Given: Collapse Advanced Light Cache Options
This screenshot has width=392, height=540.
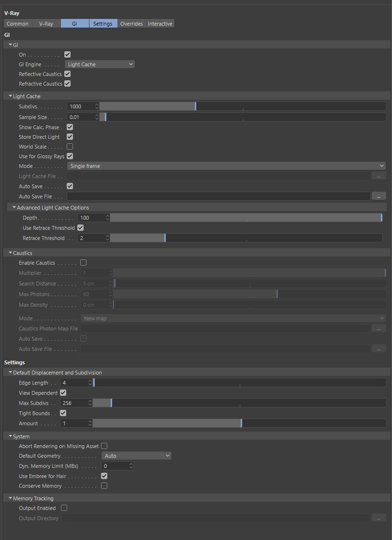Looking at the screenshot, I should tap(14, 207).
